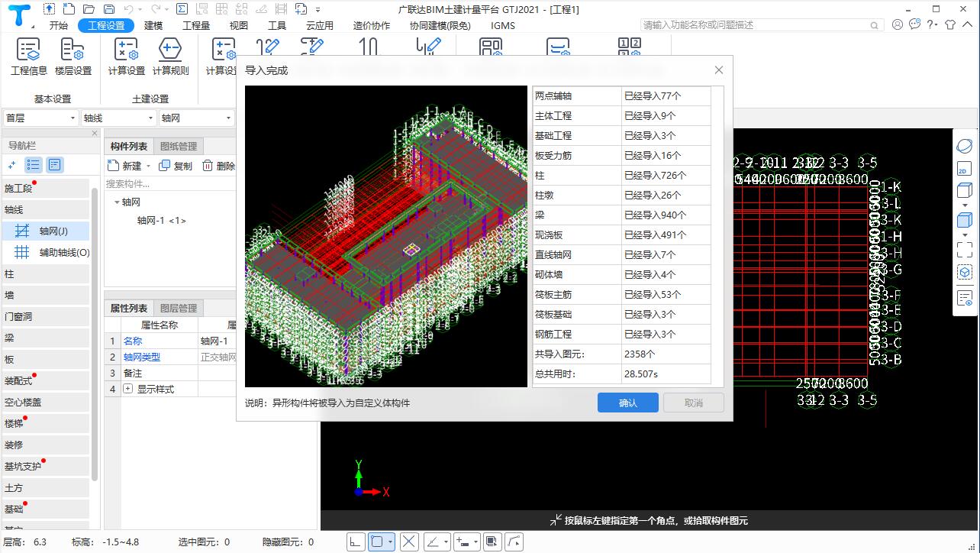Open the 轴线 category dropdown
Viewport: 980px width, 553px height.
coord(118,118)
